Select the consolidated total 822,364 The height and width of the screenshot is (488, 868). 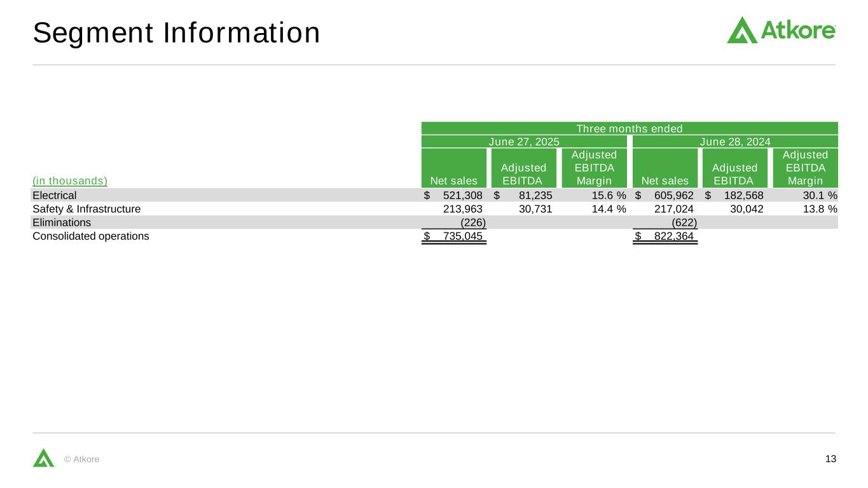pos(673,236)
